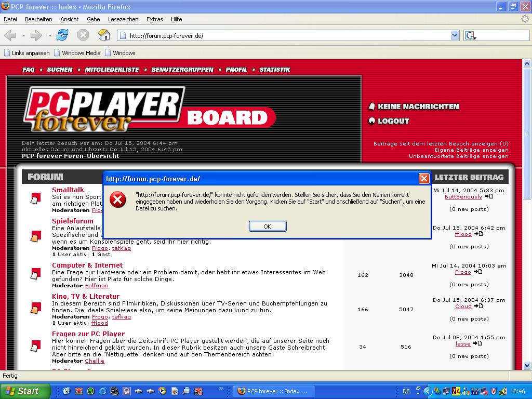Open the Back button history dropdown
The width and height of the screenshot is (532, 399).
click(x=23, y=35)
